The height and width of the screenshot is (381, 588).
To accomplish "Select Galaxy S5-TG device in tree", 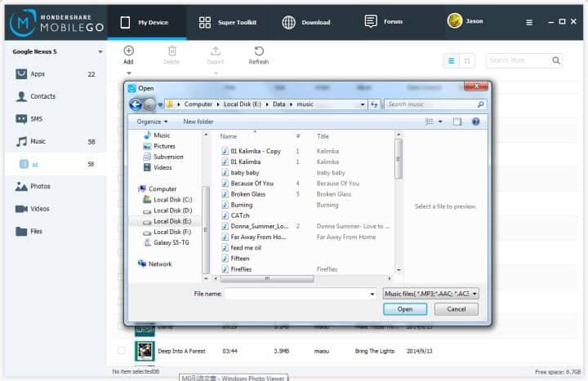I will [x=167, y=243].
